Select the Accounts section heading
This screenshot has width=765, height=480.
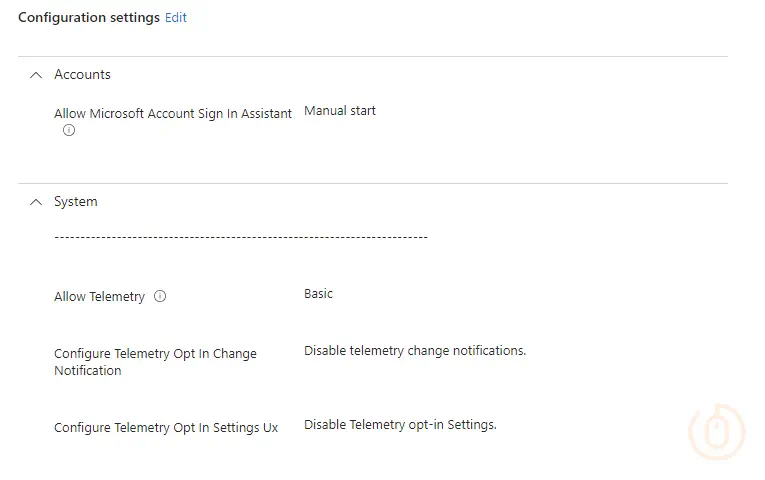[x=82, y=75]
